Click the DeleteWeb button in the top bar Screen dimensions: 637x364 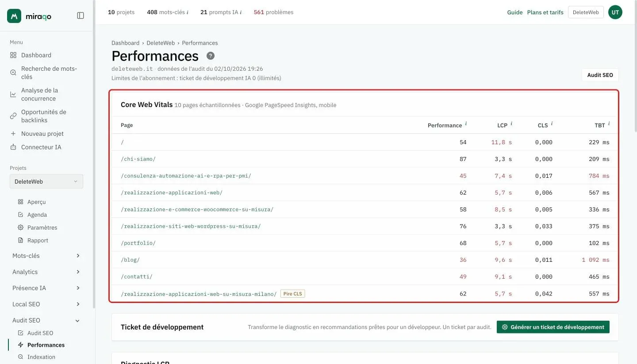click(x=586, y=12)
